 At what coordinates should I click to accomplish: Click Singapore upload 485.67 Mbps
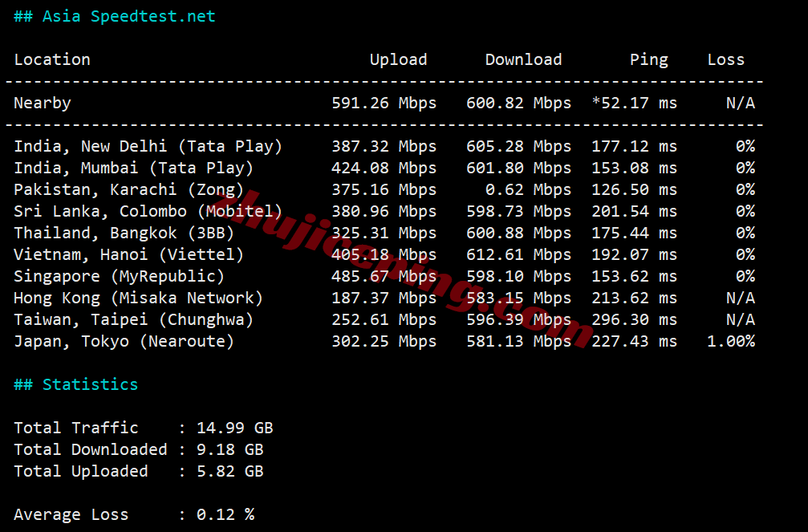click(384, 276)
